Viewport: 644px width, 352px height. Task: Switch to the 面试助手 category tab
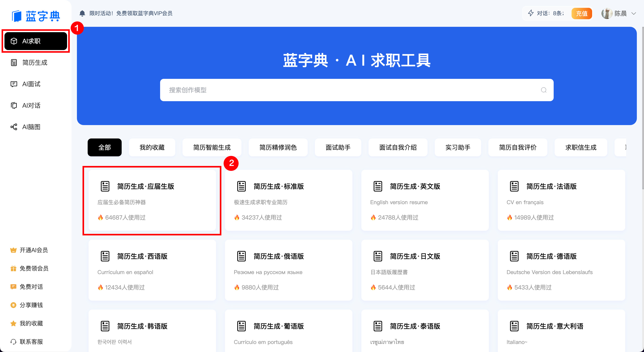(x=338, y=147)
